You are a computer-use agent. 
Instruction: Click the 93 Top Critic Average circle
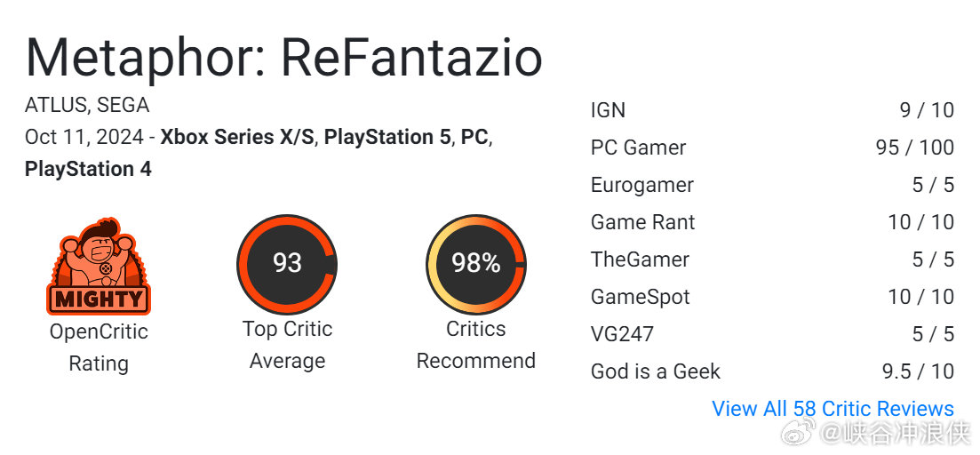[x=287, y=264]
